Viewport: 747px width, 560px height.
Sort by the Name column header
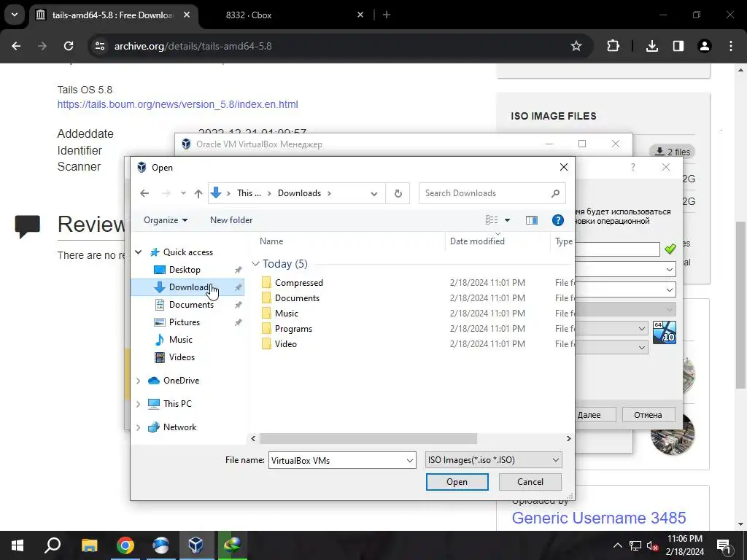[x=271, y=241]
